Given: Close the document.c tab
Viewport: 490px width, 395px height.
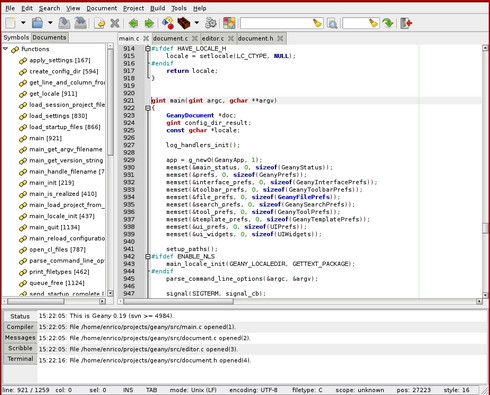Looking at the screenshot, I should point(195,38).
